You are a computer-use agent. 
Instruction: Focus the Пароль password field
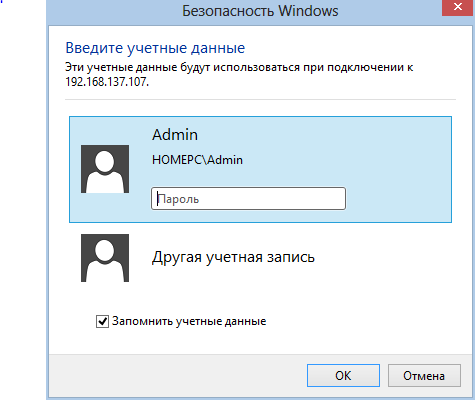[248, 199]
